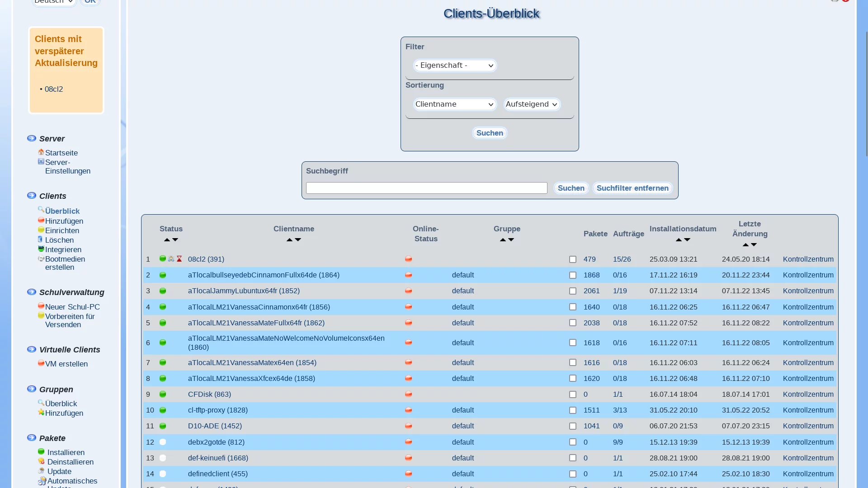Open Startseite in Server menu

pyautogui.click(x=61, y=153)
